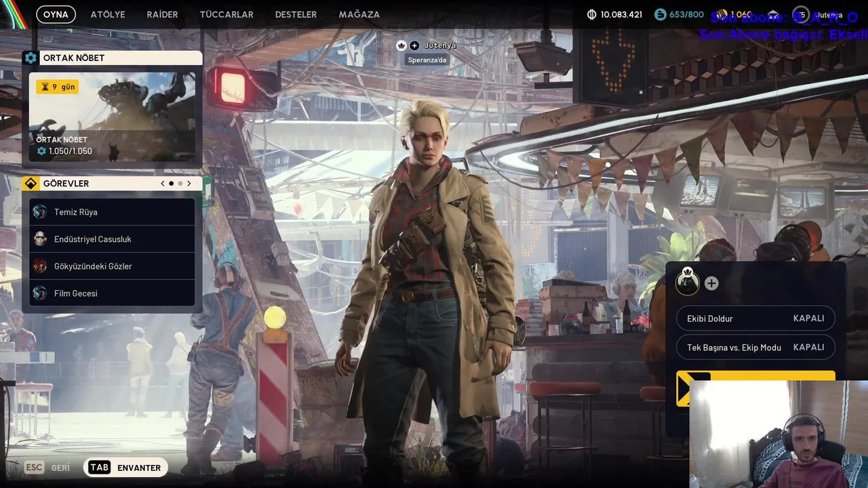Toggle the Ekibi Doldur option
868x488 pixels.
pyautogui.click(x=755, y=319)
